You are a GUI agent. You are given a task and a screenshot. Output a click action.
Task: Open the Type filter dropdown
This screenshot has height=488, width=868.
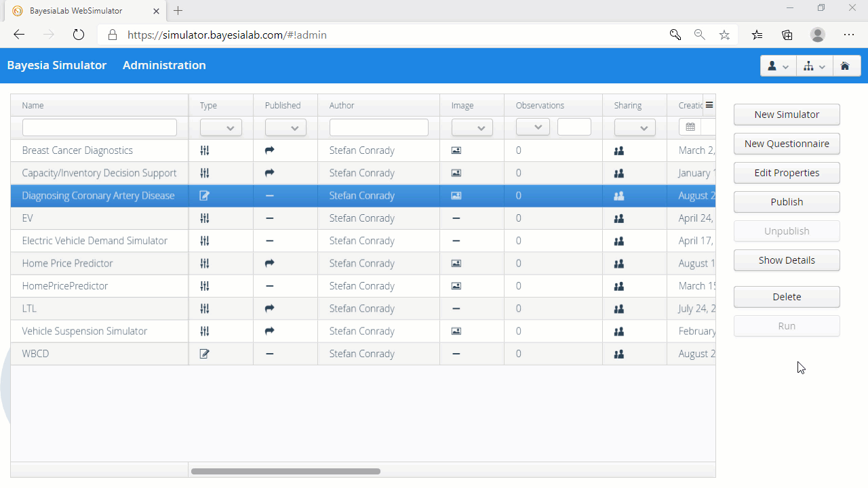(221, 127)
